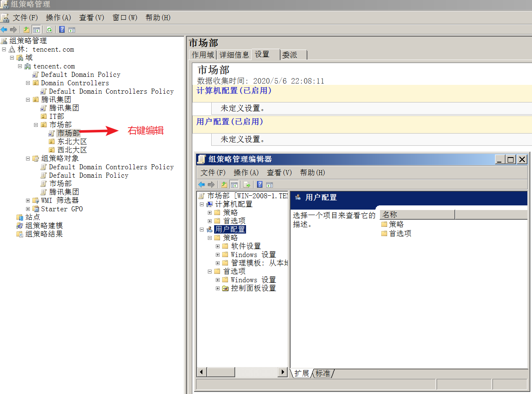Click the 控制面板设置 icon in editor tree
Screen dimensions: 532x394
click(x=225, y=288)
